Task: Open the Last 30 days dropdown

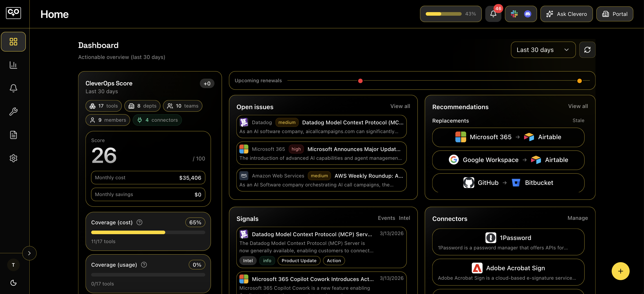Action: point(543,50)
